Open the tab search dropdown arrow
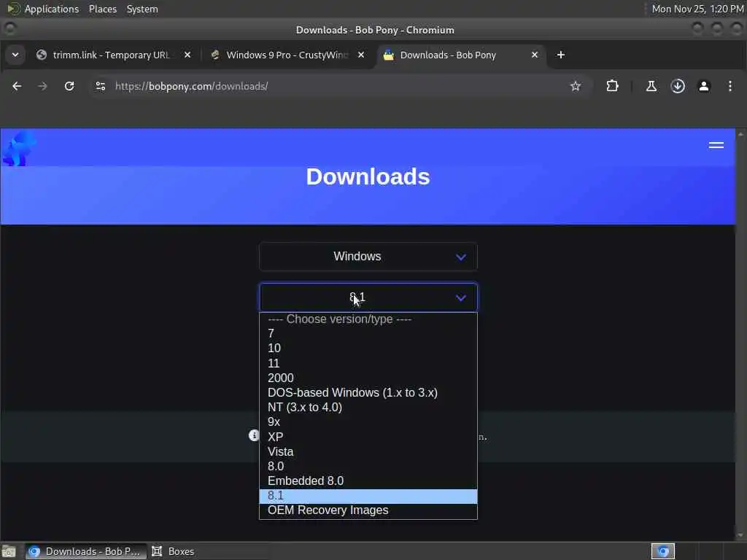 [x=15, y=55]
